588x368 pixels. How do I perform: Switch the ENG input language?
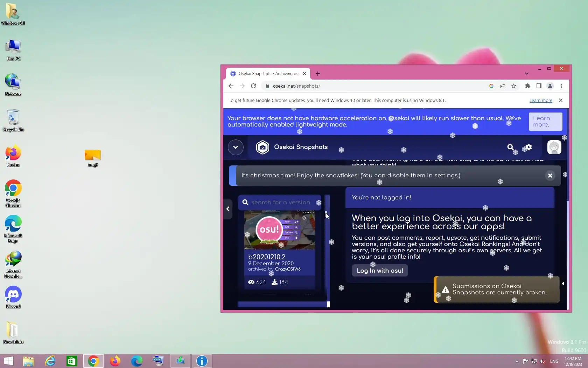554,361
